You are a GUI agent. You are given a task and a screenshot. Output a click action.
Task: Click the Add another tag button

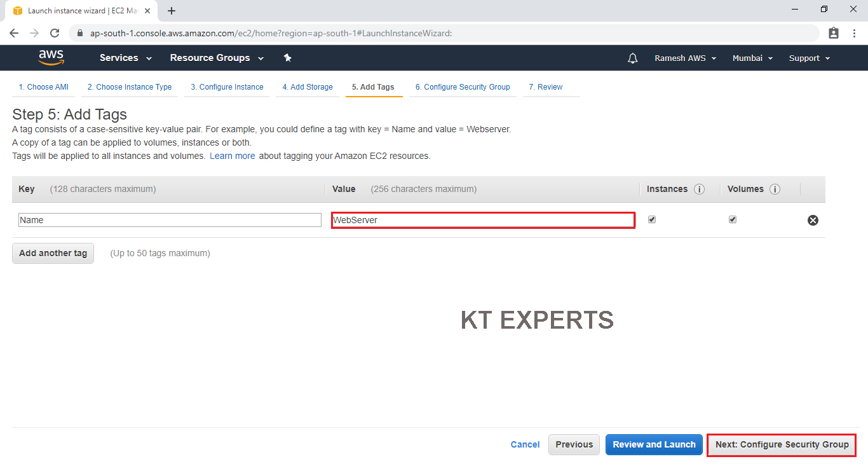pos(53,253)
